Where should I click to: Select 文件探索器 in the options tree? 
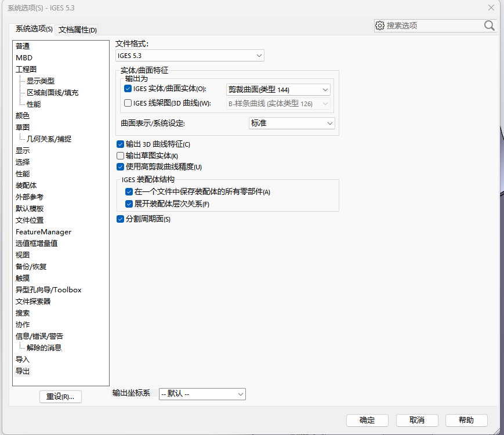pos(33,301)
